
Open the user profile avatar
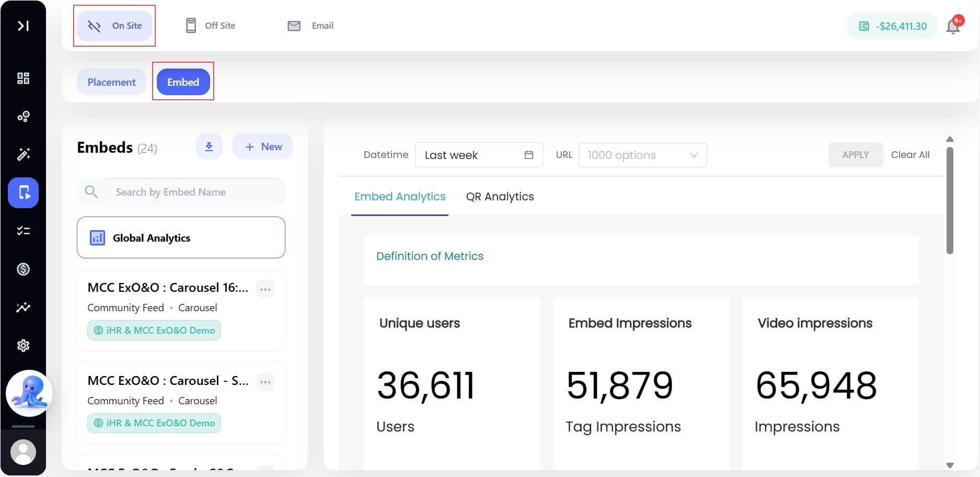pos(23,452)
